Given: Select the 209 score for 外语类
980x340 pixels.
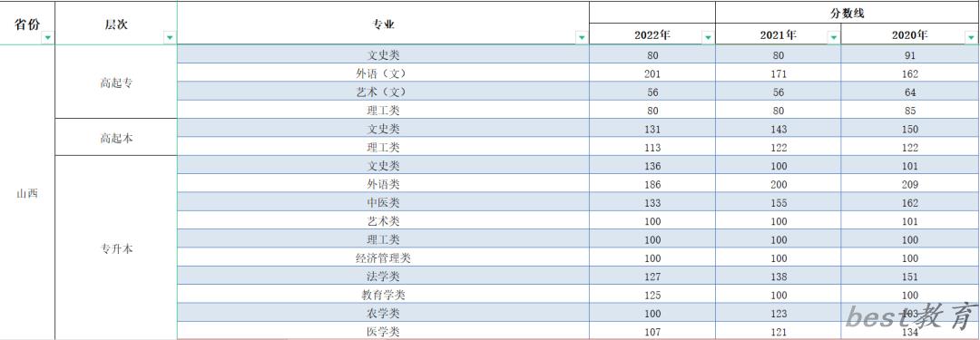Looking at the screenshot, I should pos(910,184).
